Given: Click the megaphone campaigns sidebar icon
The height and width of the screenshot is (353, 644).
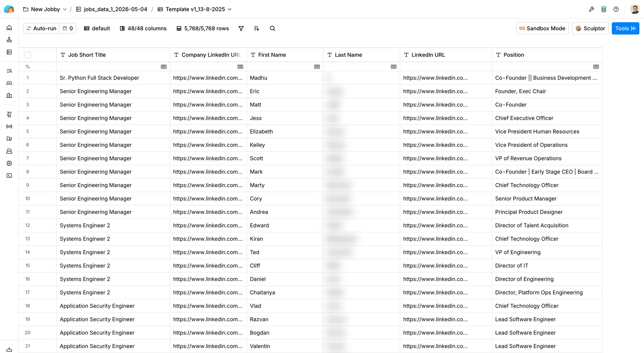Looking at the screenshot, I should (x=9, y=139).
